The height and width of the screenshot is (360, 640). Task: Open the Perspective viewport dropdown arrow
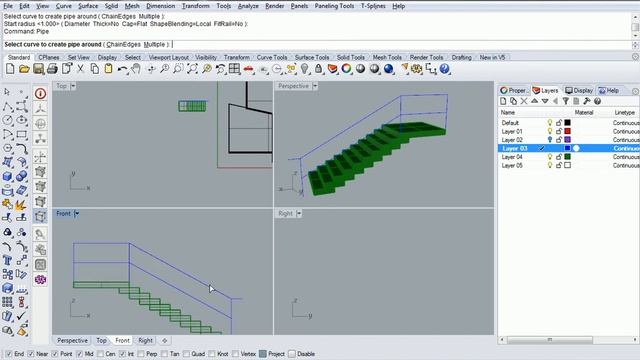click(x=315, y=86)
